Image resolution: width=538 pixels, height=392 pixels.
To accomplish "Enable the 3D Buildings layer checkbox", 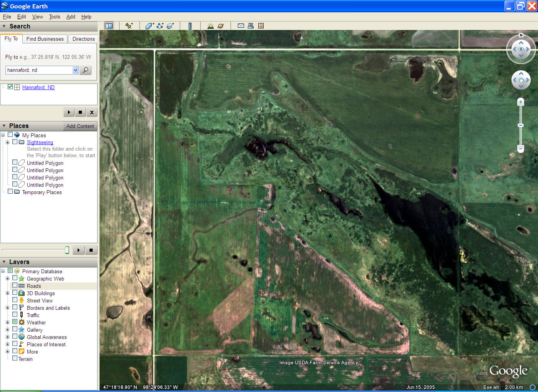I will pos(15,292).
